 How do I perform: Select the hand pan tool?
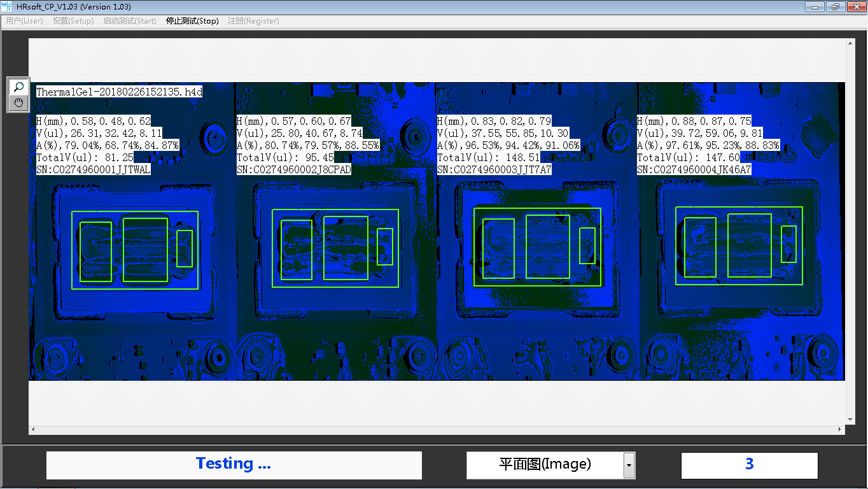pos(19,103)
